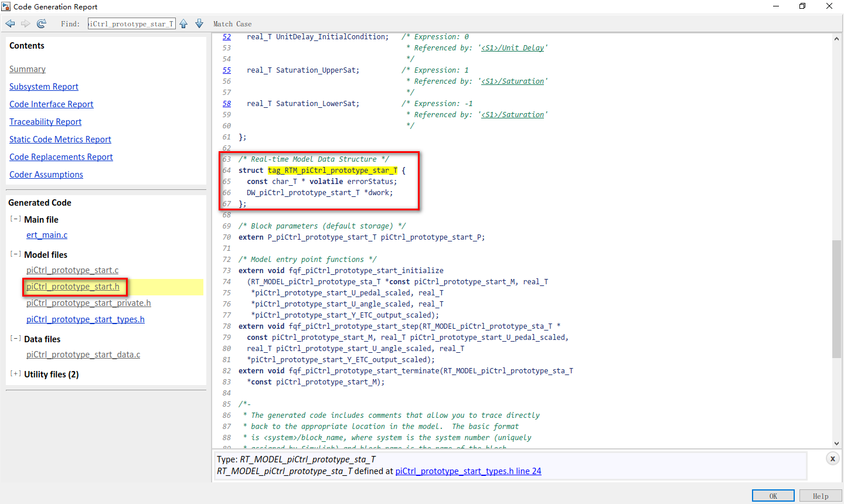
Task: Click line number 58 link
Action: [x=227, y=104]
